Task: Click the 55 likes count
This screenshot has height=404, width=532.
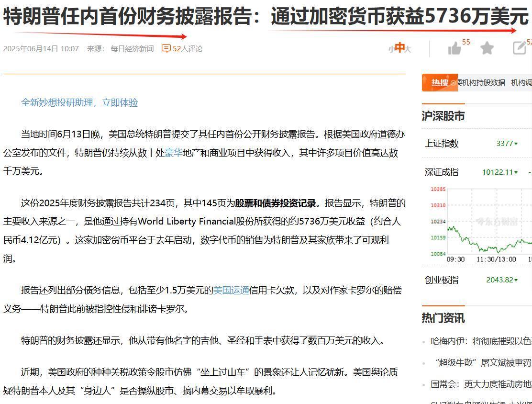Action: 466,42
